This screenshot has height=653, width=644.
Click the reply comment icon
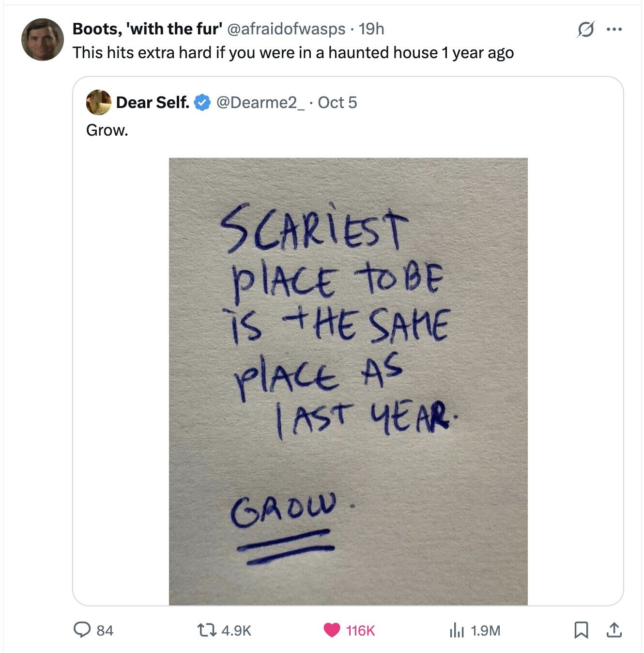pyautogui.click(x=79, y=630)
